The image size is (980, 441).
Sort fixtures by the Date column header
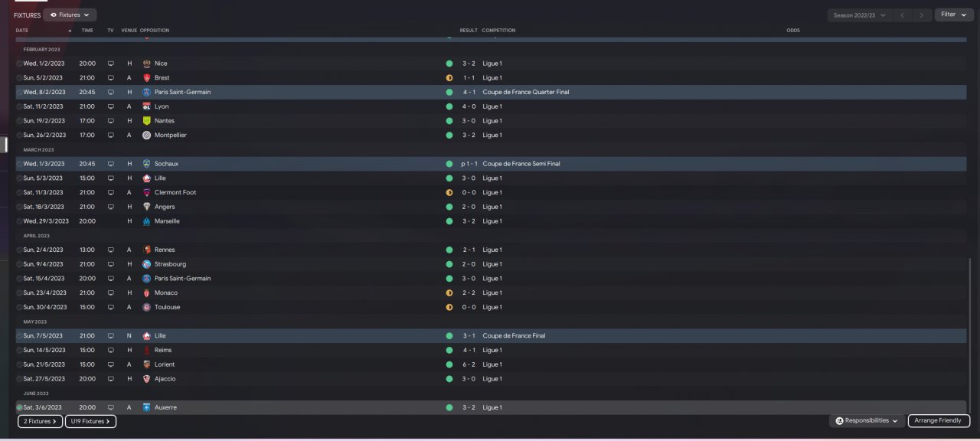(22, 31)
